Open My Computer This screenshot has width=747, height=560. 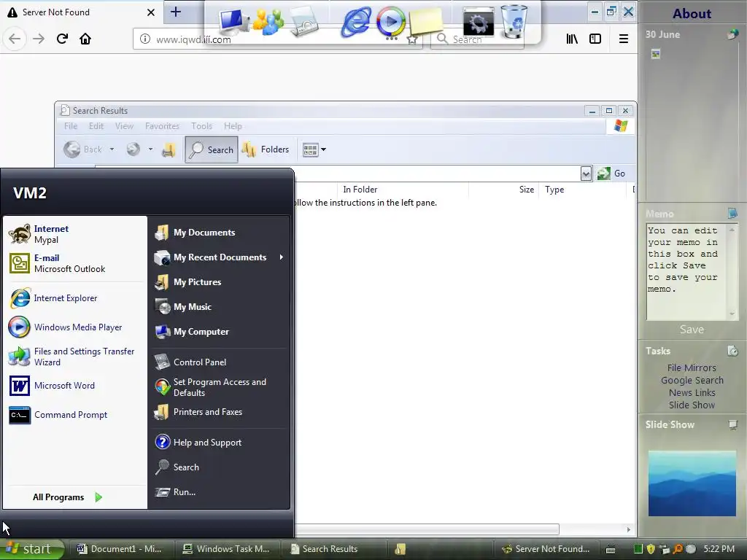click(219, 332)
